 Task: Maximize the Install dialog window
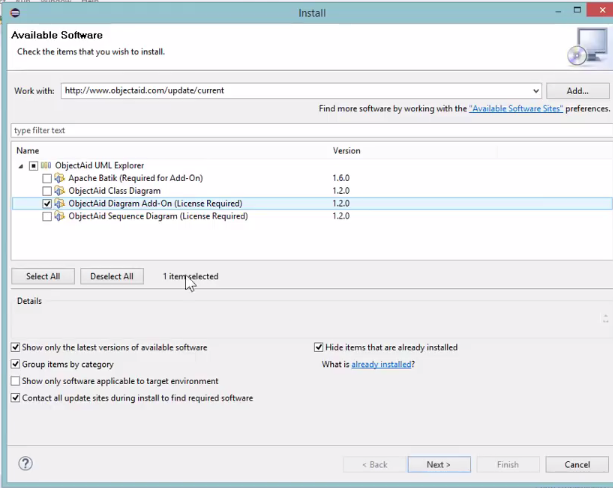click(x=577, y=10)
